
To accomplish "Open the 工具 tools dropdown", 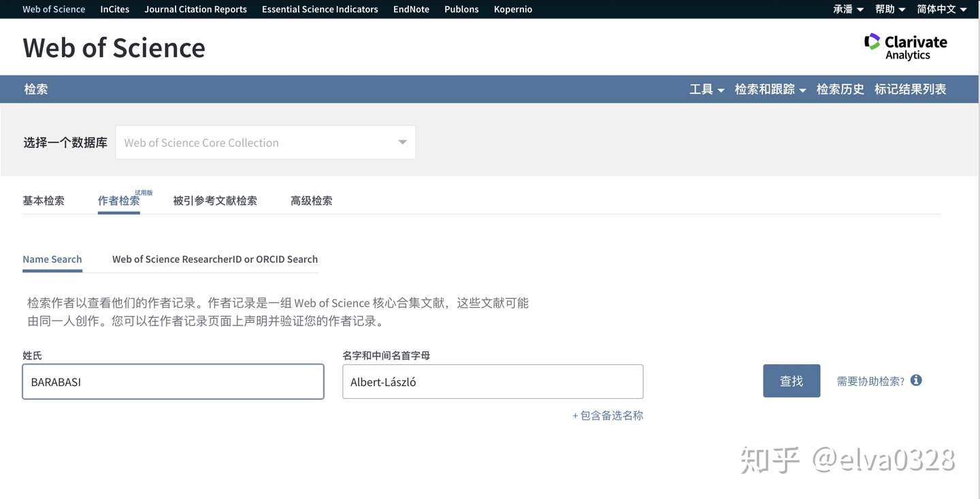I will coord(706,88).
